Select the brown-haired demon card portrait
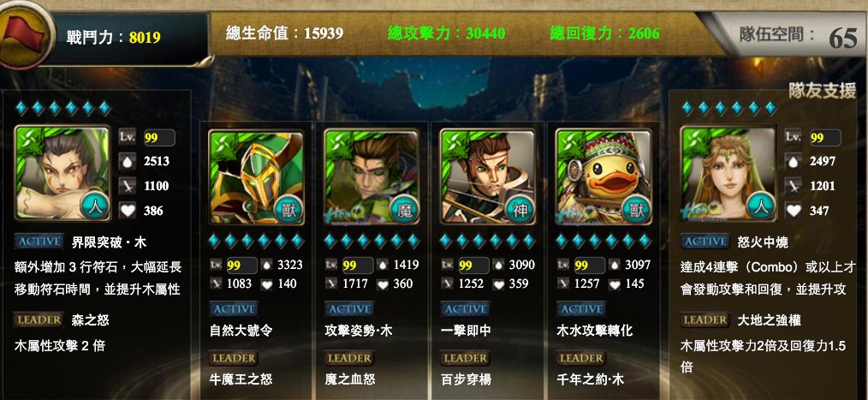The image size is (868, 400). 372,176
